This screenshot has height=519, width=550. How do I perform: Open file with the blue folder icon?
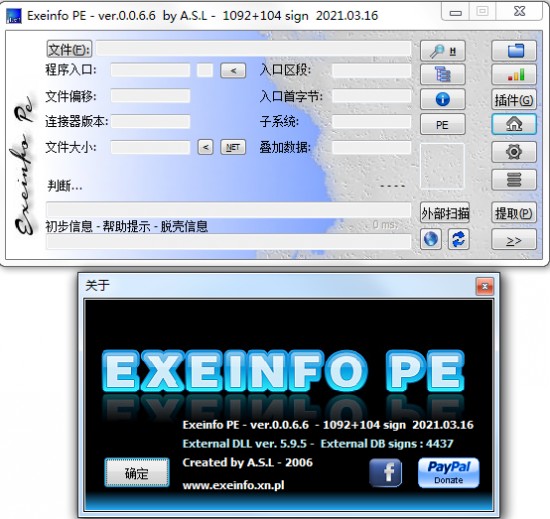coord(514,51)
